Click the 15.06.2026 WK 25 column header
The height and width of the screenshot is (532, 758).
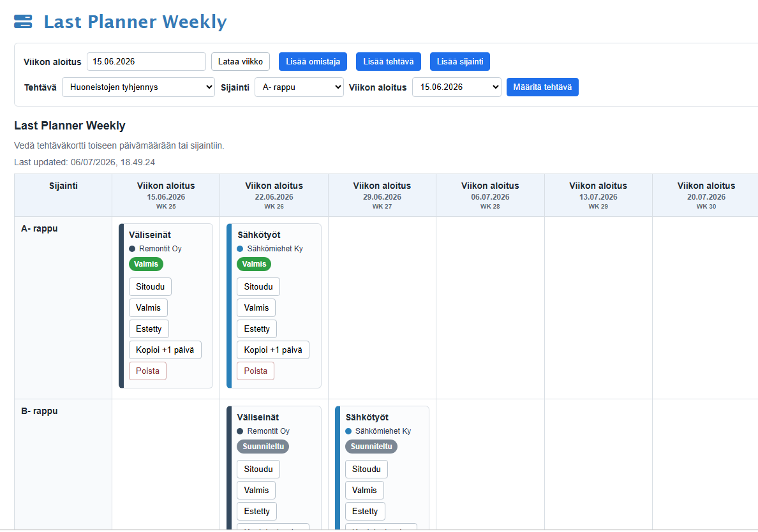click(166, 195)
